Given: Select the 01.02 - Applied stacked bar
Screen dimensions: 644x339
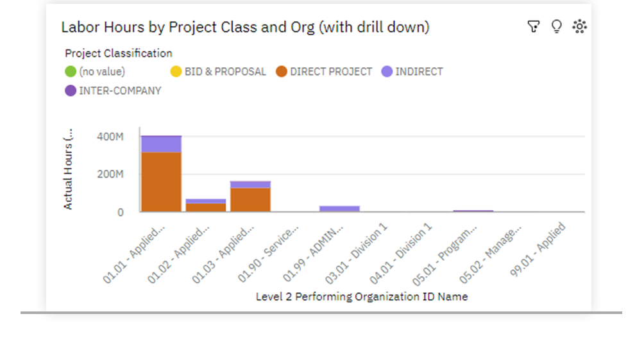Looking at the screenshot, I should click(205, 206).
